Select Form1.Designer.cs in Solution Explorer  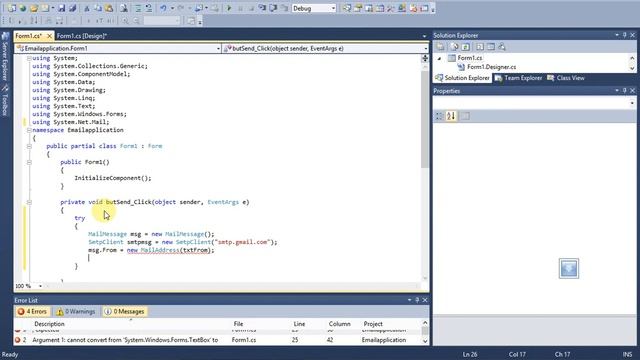pyautogui.click(x=491, y=67)
